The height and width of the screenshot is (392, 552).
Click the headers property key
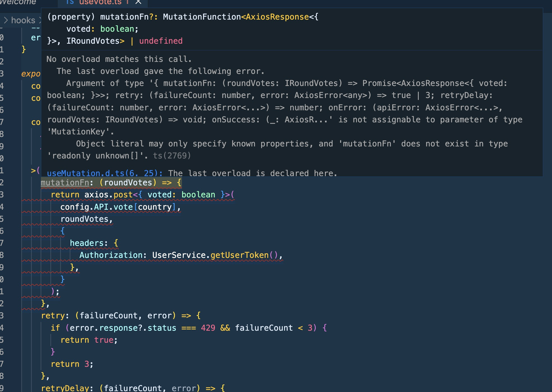(86, 243)
